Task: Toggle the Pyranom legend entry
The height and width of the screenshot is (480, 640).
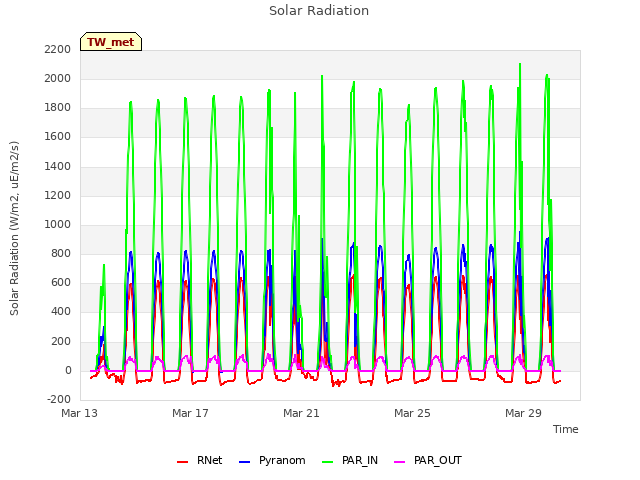Action: 272,461
